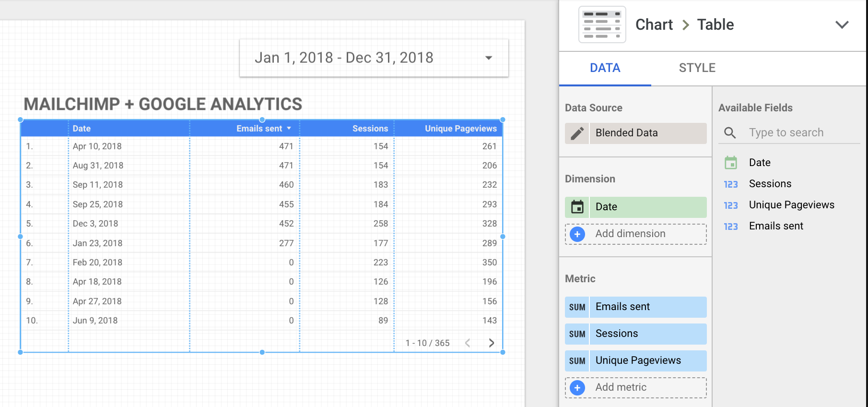Image resolution: width=868 pixels, height=407 pixels.
Task: Click the 1 - 10 / 365 pagination text
Action: pyautogui.click(x=427, y=343)
